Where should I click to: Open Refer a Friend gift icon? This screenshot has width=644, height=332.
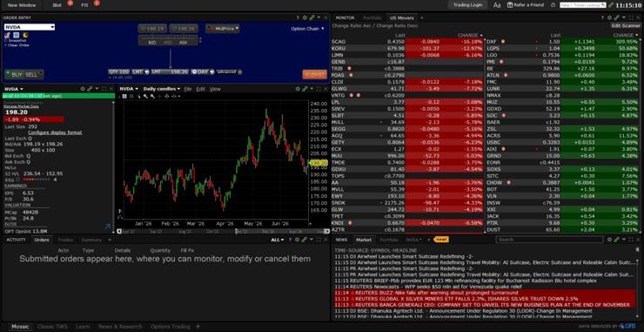click(x=510, y=5)
